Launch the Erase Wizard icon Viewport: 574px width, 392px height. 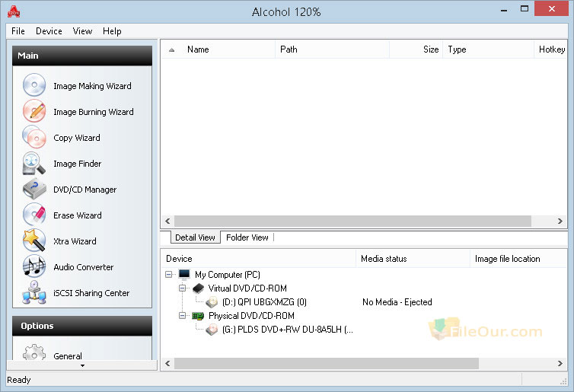coord(34,215)
